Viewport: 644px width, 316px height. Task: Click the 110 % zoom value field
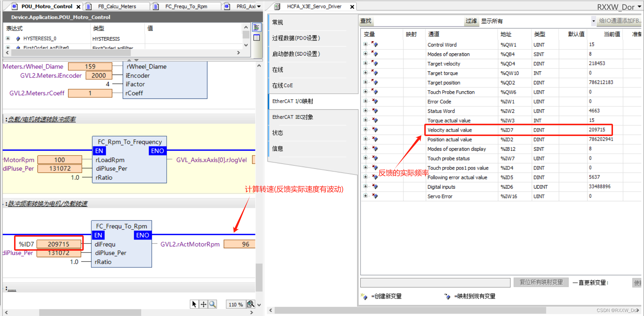tap(236, 304)
